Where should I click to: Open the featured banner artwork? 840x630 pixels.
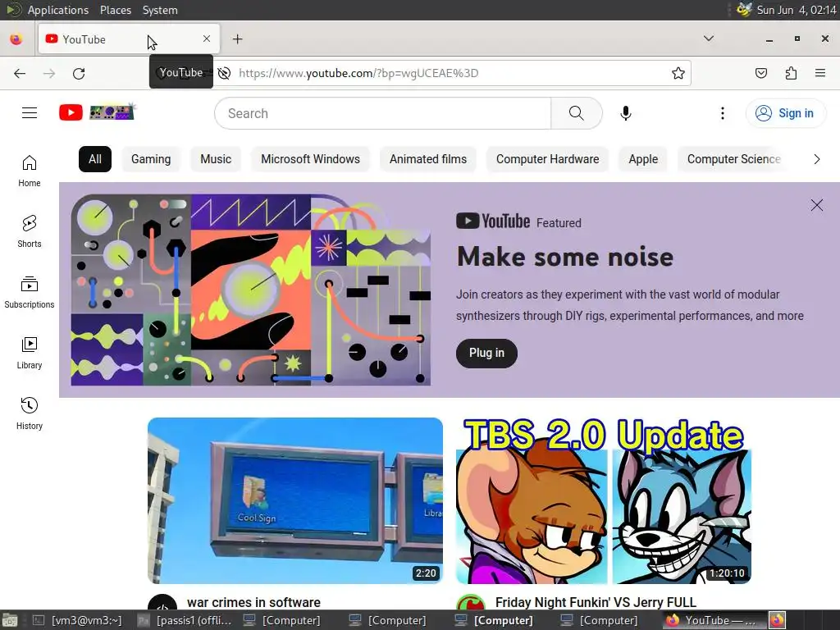[x=251, y=290]
